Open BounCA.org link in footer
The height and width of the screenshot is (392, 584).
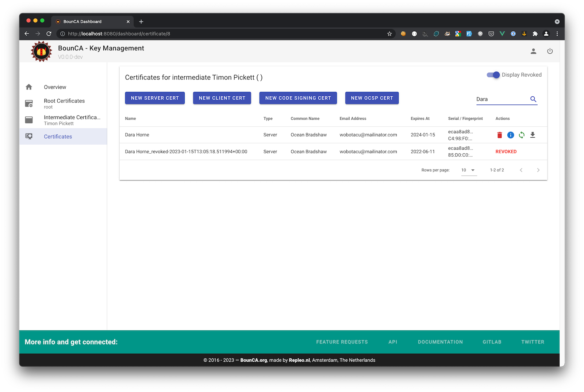[x=254, y=360]
